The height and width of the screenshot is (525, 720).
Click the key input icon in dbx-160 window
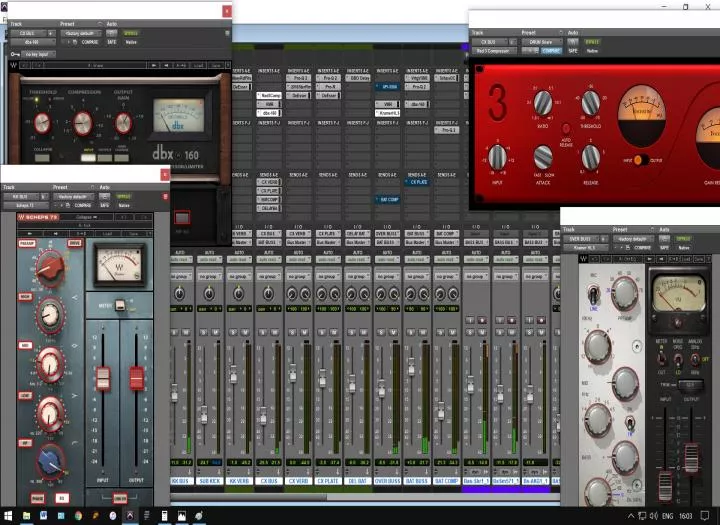tap(15, 54)
